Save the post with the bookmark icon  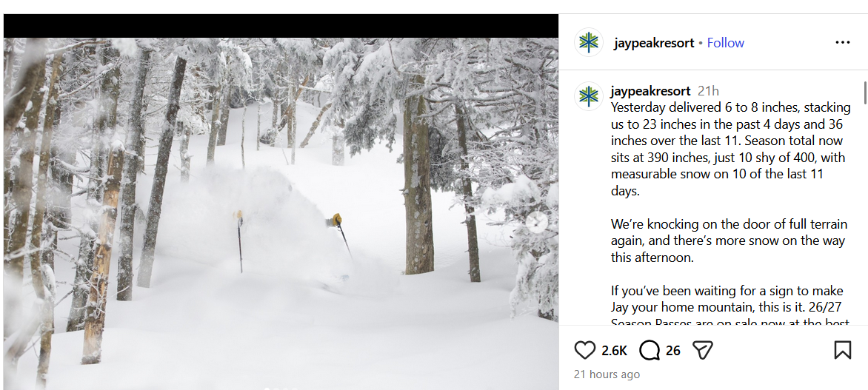click(x=842, y=350)
